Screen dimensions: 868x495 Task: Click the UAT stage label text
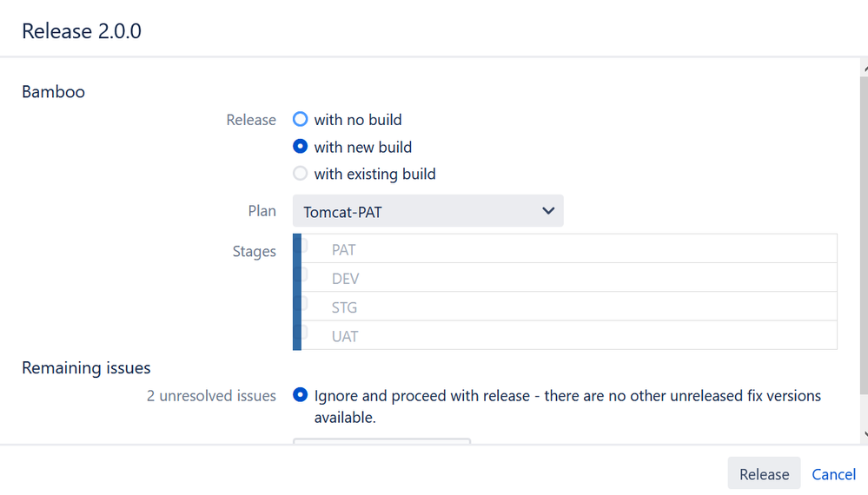tap(345, 336)
